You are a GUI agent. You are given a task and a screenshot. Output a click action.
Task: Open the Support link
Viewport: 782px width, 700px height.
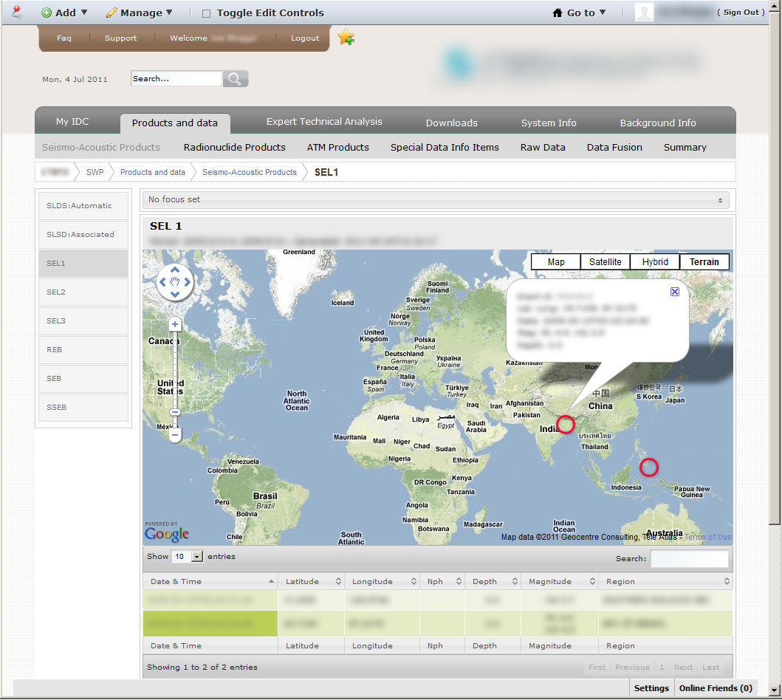coord(120,38)
